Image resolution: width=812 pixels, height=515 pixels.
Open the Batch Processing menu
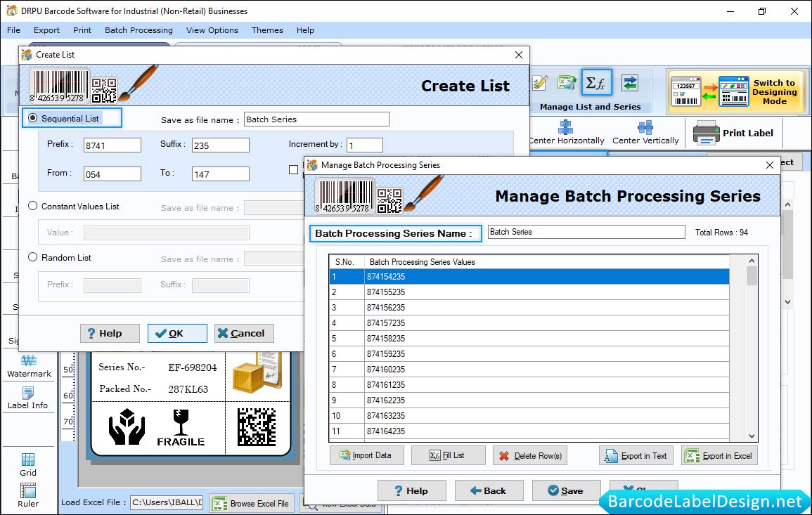[138, 30]
